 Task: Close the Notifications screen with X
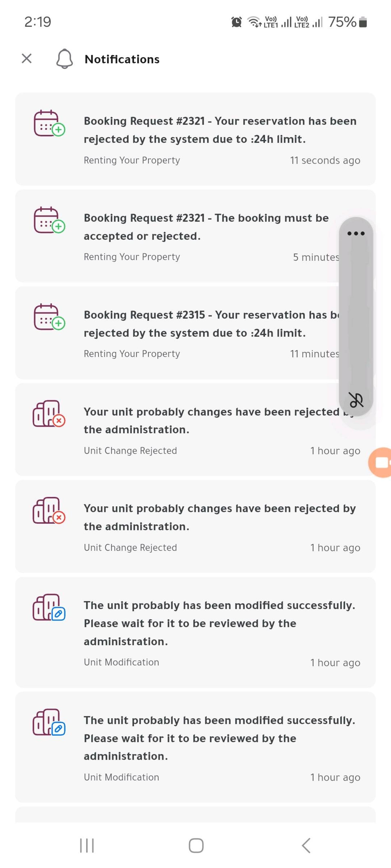click(x=27, y=58)
